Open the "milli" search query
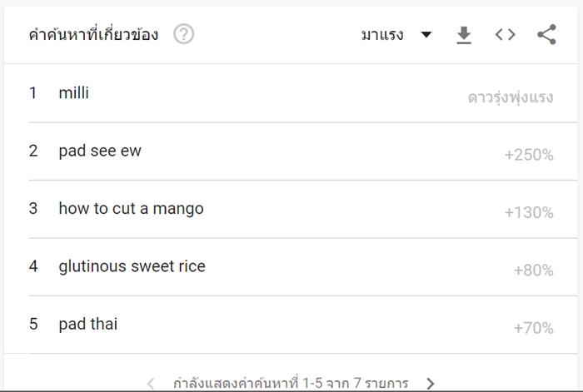 (73, 93)
